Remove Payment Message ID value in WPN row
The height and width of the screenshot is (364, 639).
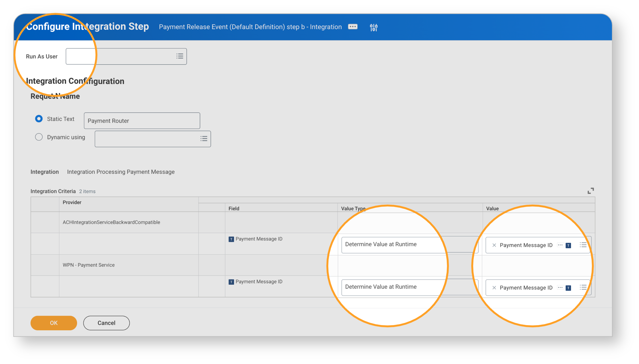(494, 288)
